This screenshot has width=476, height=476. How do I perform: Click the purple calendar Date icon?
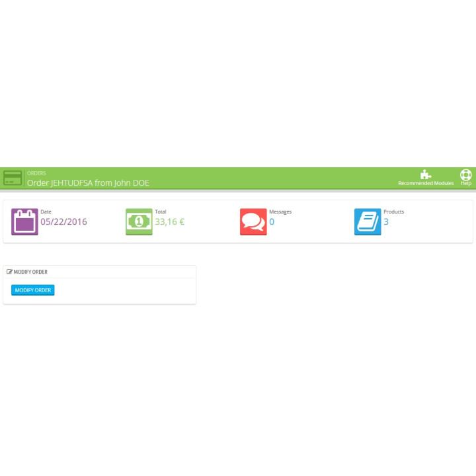click(x=24, y=221)
